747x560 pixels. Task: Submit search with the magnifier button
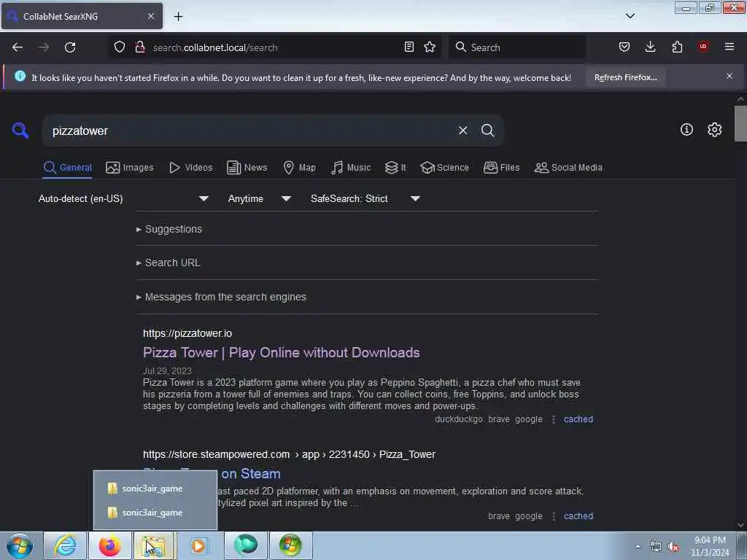click(487, 130)
